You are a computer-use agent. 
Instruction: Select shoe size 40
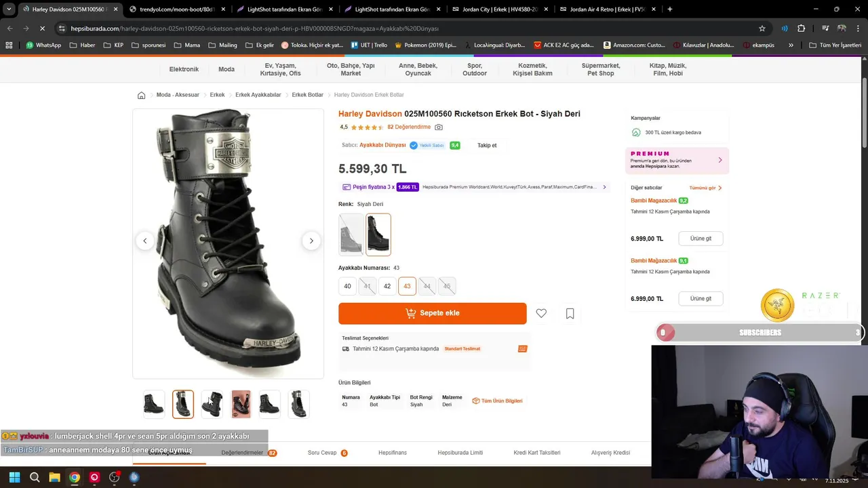(x=347, y=286)
